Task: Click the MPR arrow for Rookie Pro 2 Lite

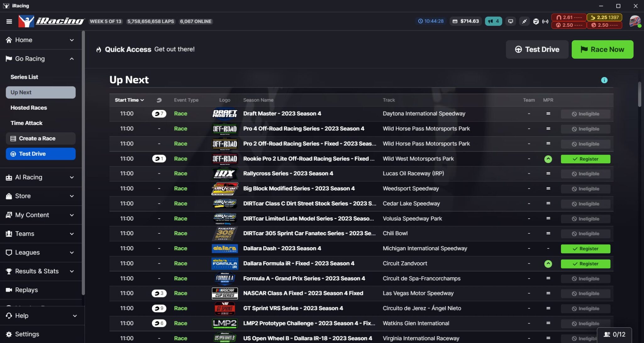Action: 548,159
